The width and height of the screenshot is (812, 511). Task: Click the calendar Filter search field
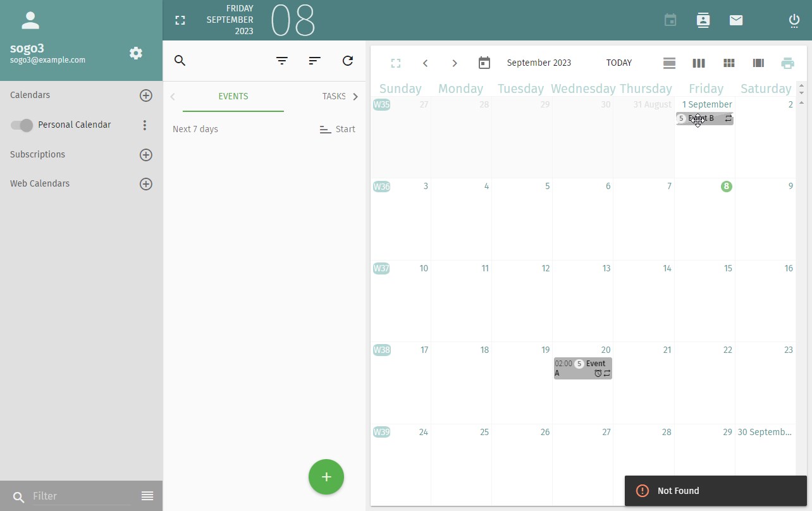pos(81,496)
